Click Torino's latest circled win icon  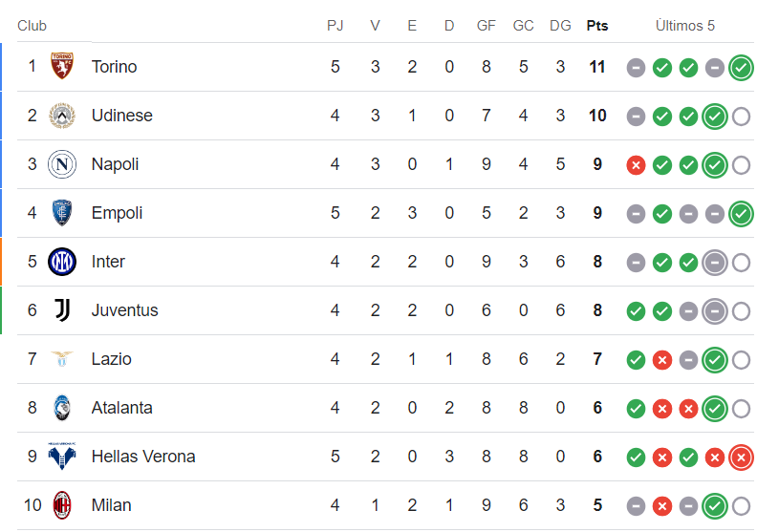tap(740, 68)
